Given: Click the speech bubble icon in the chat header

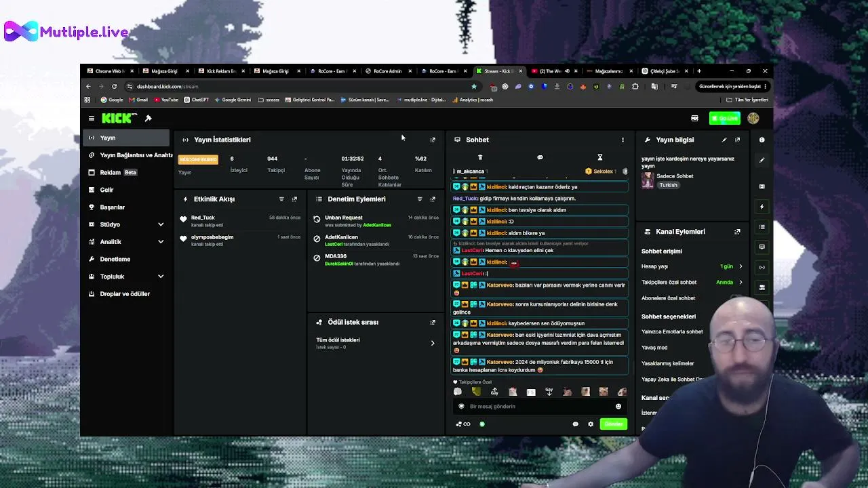Looking at the screenshot, I should pos(540,157).
